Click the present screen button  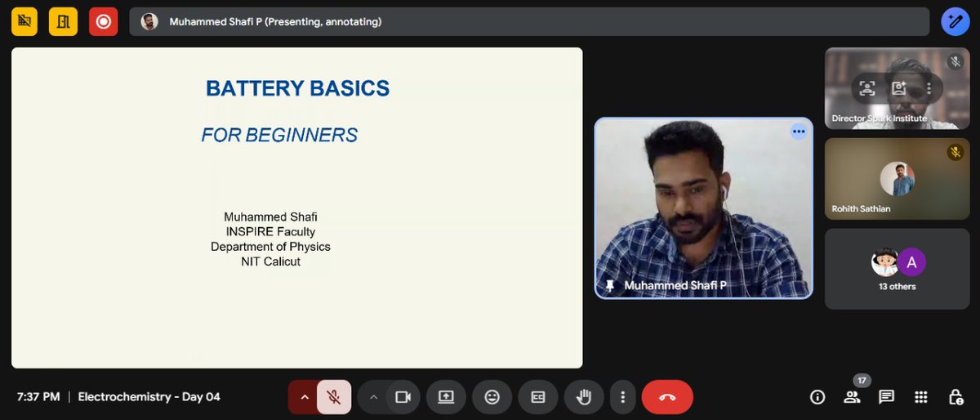pyautogui.click(x=446, y=397)
